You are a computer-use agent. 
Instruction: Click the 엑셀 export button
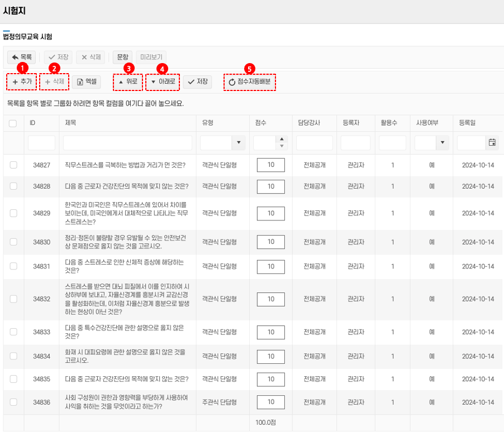pos(86,82)
